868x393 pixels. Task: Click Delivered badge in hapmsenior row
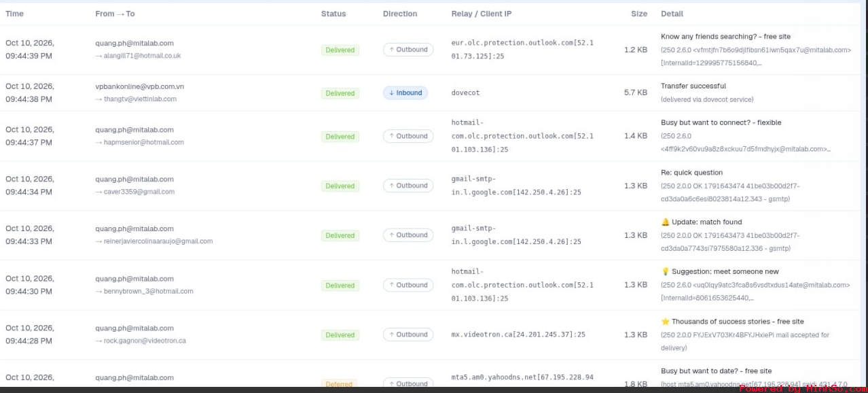point(340,137)
